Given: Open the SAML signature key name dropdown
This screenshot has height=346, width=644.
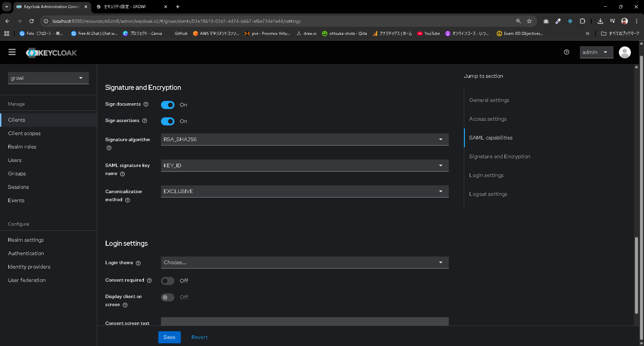Looking at the screenshot, I should tap(305, 166).
